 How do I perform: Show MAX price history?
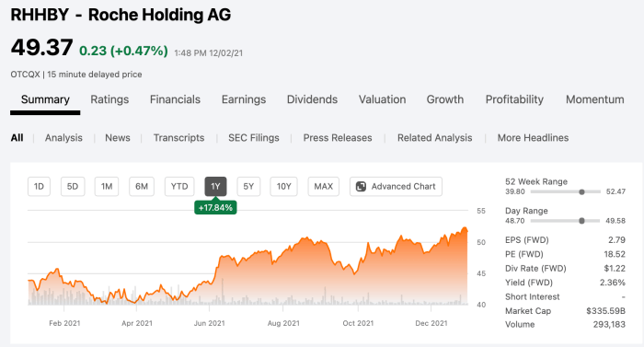pos(324,187)
